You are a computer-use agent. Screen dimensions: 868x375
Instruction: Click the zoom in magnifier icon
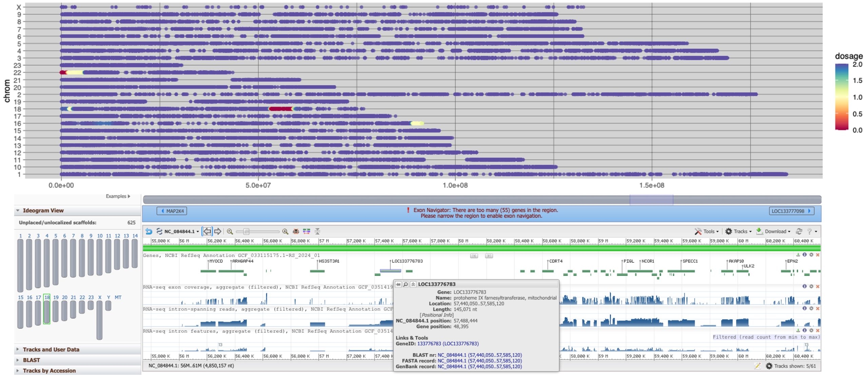[x=285, y=231]
